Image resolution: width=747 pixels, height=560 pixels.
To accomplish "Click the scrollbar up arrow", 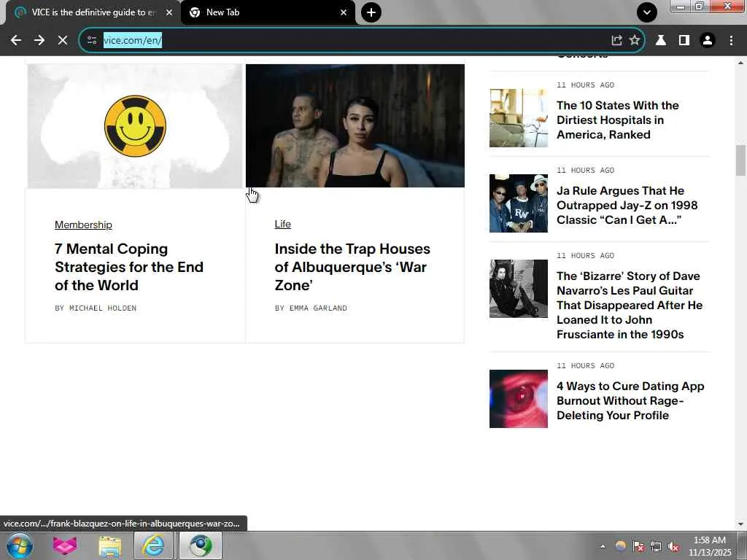I will (x=741, y=63).
